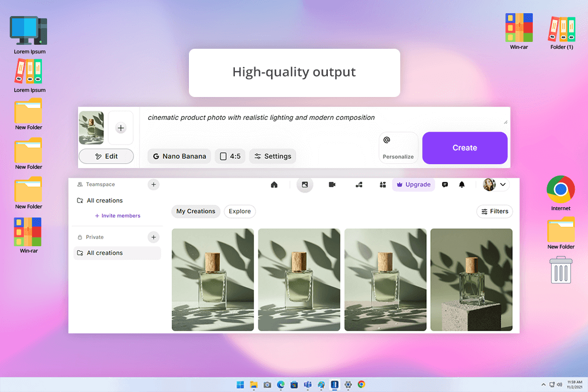This screenshot has height=392, width=588.
Task: Open the chat message icon
Action: point(445,184)
